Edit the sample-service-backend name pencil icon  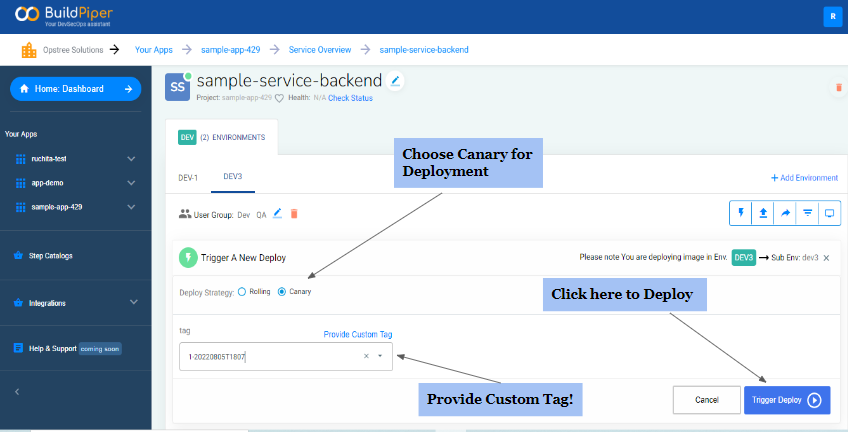395,81
